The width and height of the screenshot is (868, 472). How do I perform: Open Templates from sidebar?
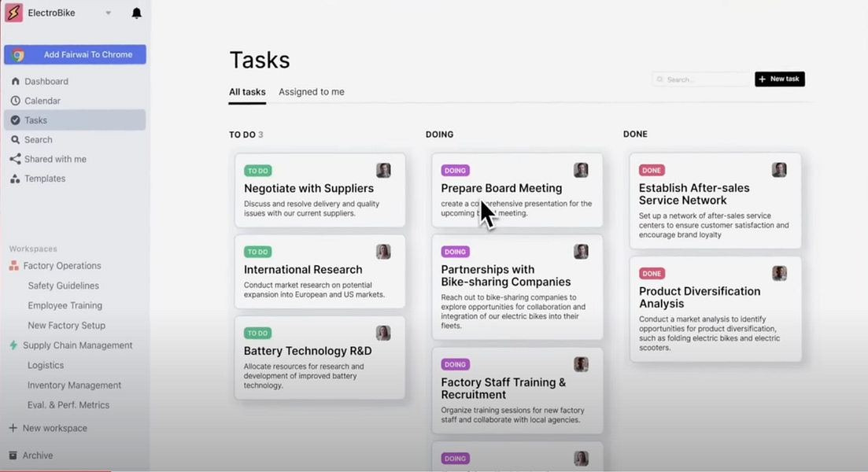[45, 179]
